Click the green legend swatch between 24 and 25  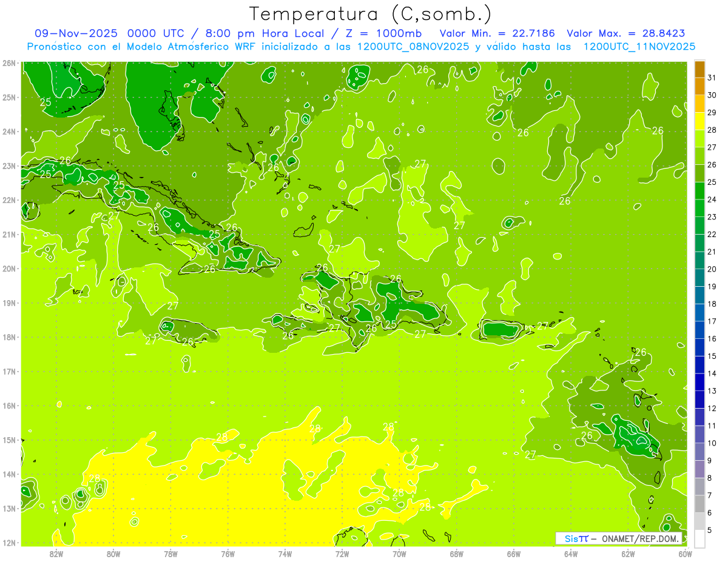tap(699, 191)
